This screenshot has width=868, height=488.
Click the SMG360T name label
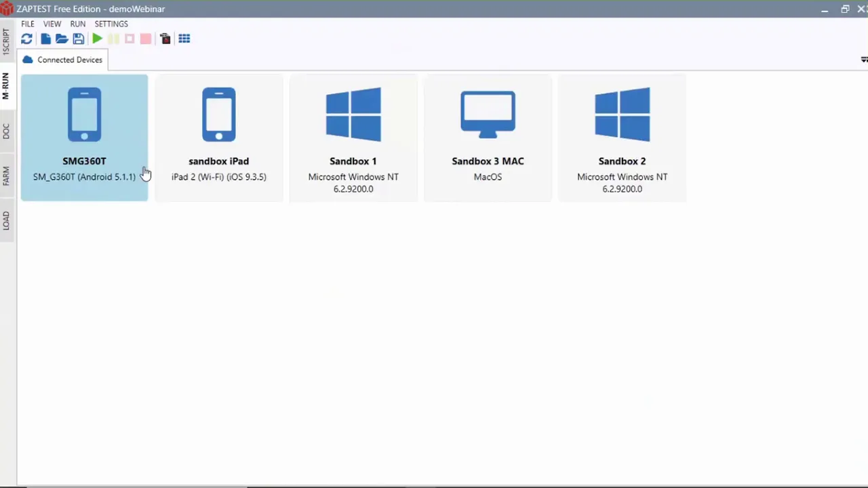click(x=84, y=161)
